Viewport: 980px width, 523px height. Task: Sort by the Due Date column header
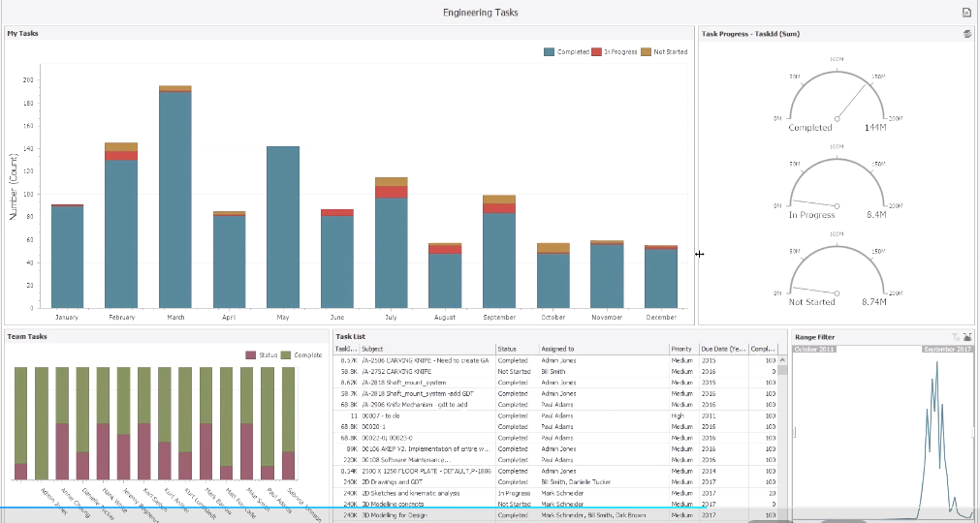(724, 349)
